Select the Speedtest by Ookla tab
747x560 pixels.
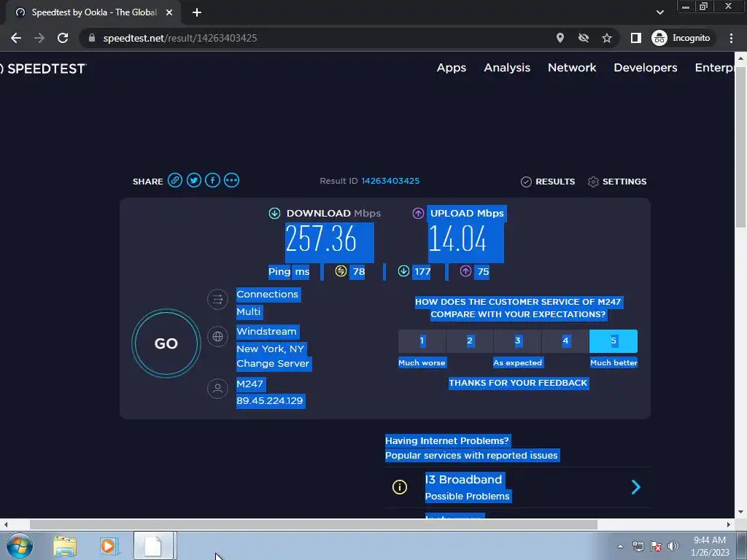[93, 13]
